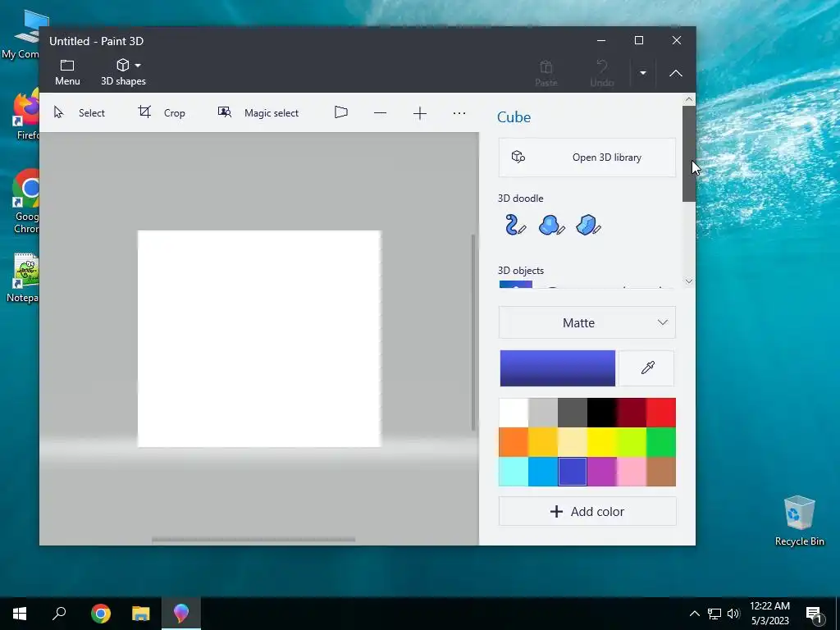Image resolution: width=840 pixels, height=630 pixels.
Task: Choose the Select tool
Action: point(80,112)
